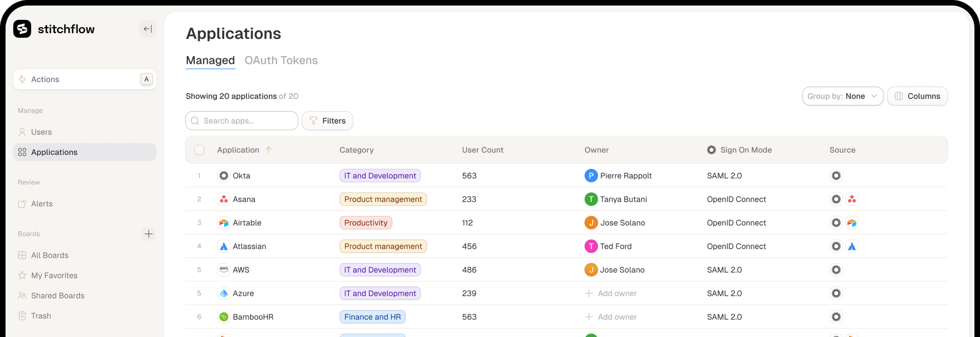Click the Azure application name

243,293
